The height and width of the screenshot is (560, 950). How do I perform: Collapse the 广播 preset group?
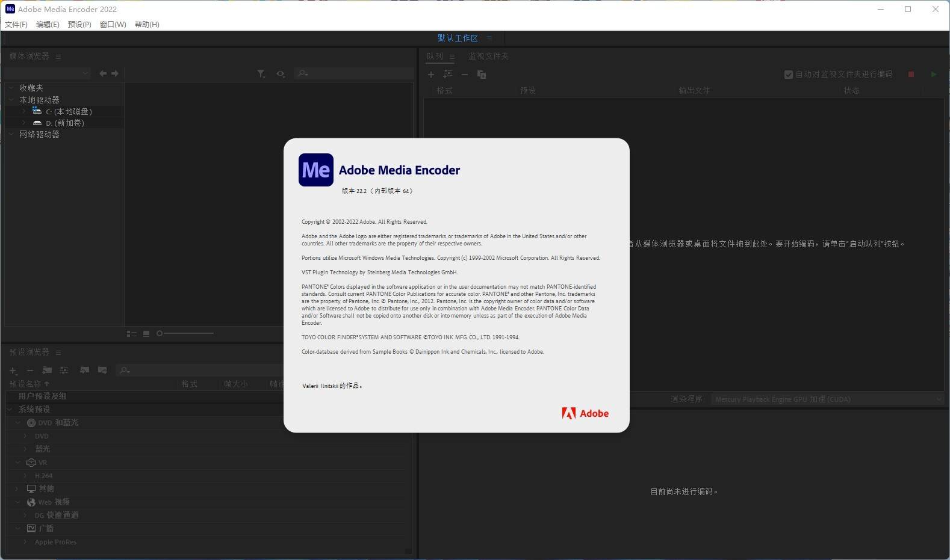[x=18, y=529]
